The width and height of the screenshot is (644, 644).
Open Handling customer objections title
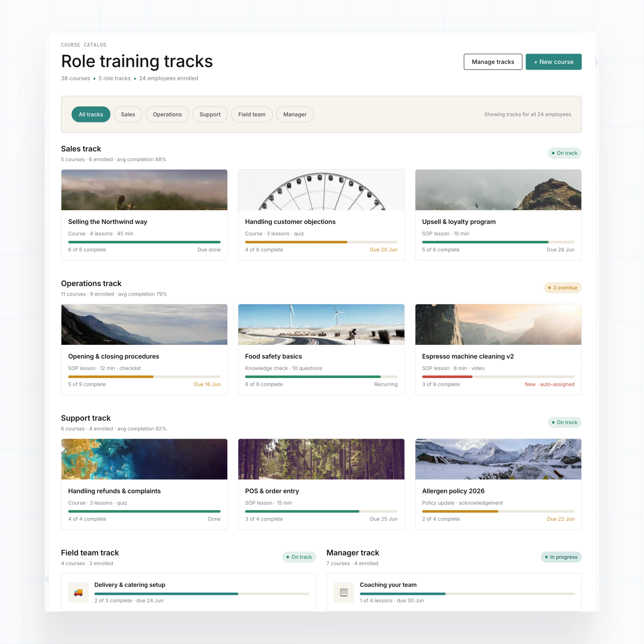pos(290,222)
